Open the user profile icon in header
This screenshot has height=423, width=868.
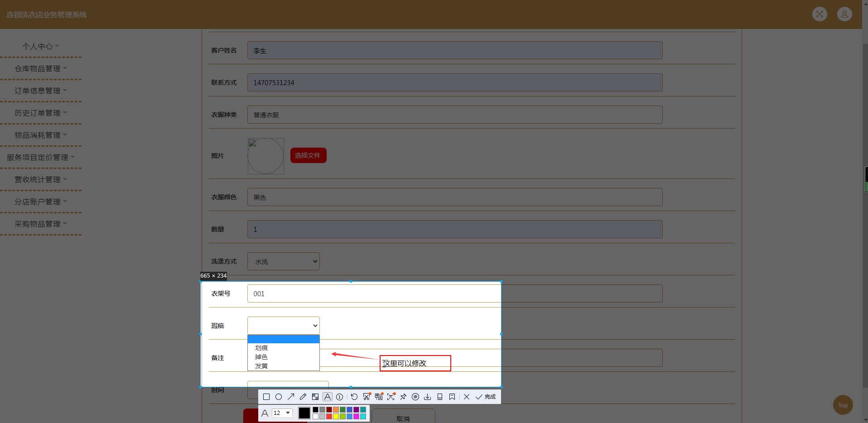point(844,14)
